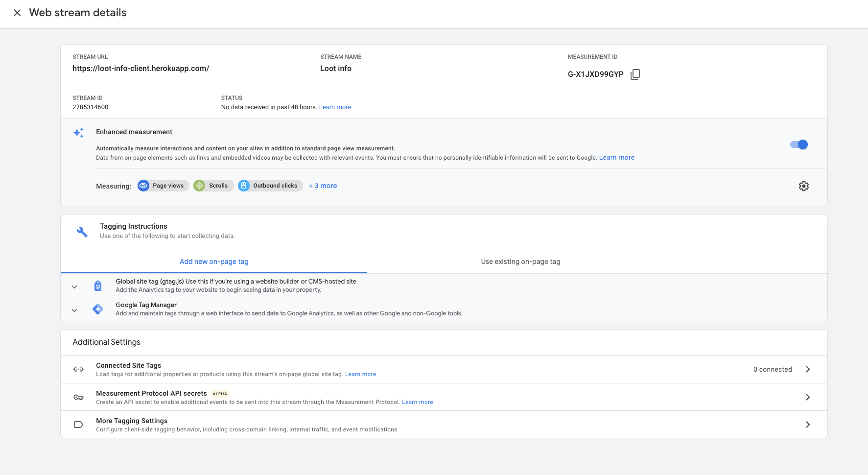868x475 pixels.
Task: Select Google Tag Manager row title
Action: point(146,305)
